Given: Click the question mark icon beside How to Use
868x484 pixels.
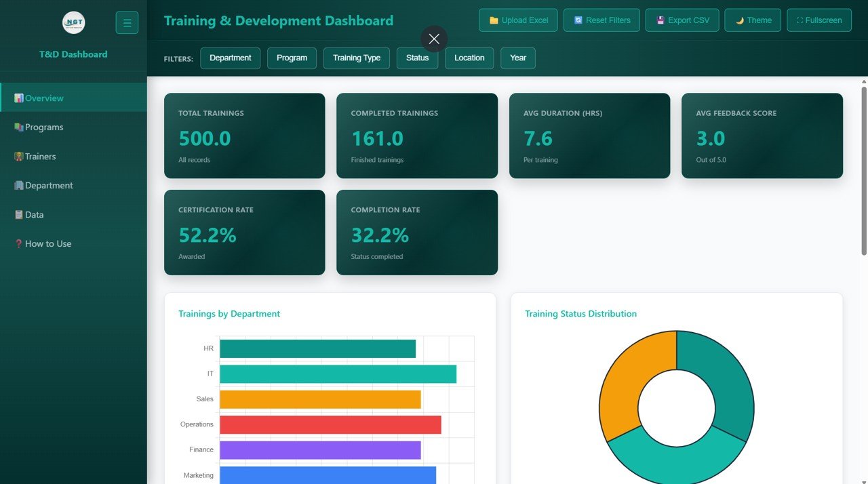Looking at the screenshot, I should click(18, 243).
